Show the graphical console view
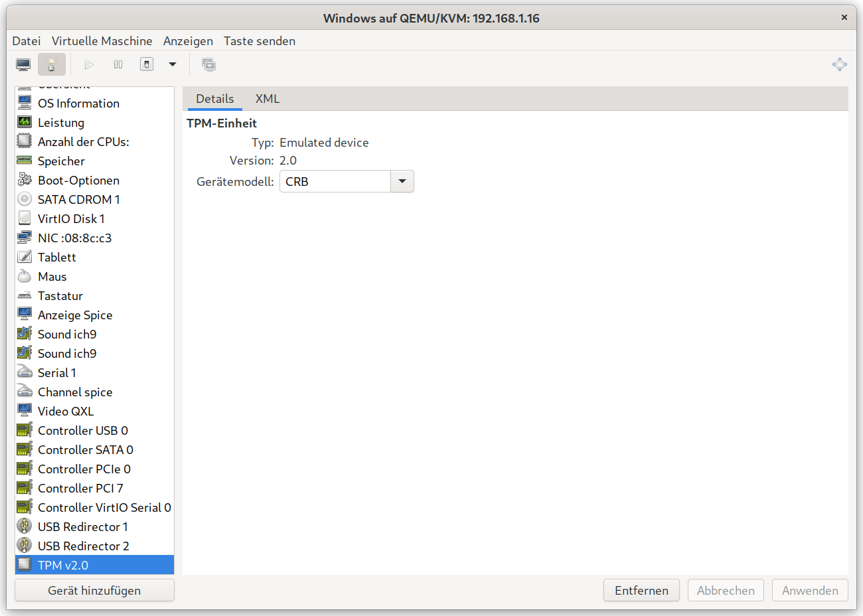The height and width of the screenshot is (616, 863). (23, 64)
